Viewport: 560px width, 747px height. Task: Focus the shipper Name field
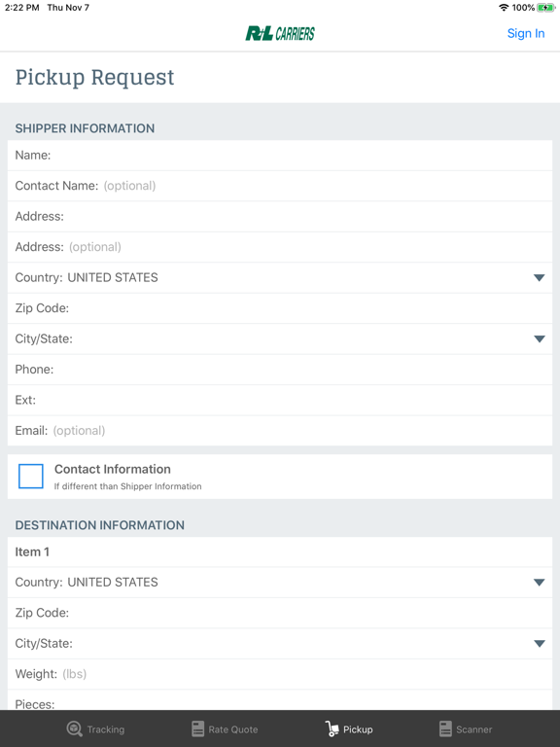pos(280,156)
